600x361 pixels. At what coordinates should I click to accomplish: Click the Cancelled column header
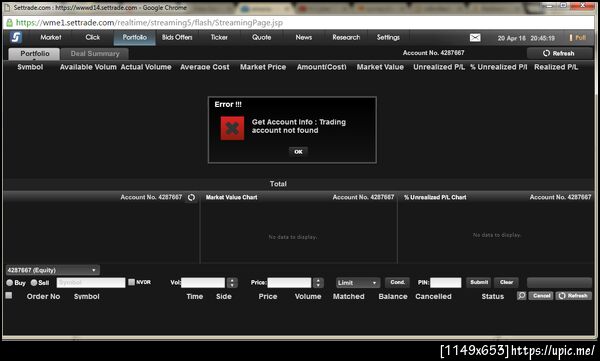pyautogui.click(x=433, y=296)
